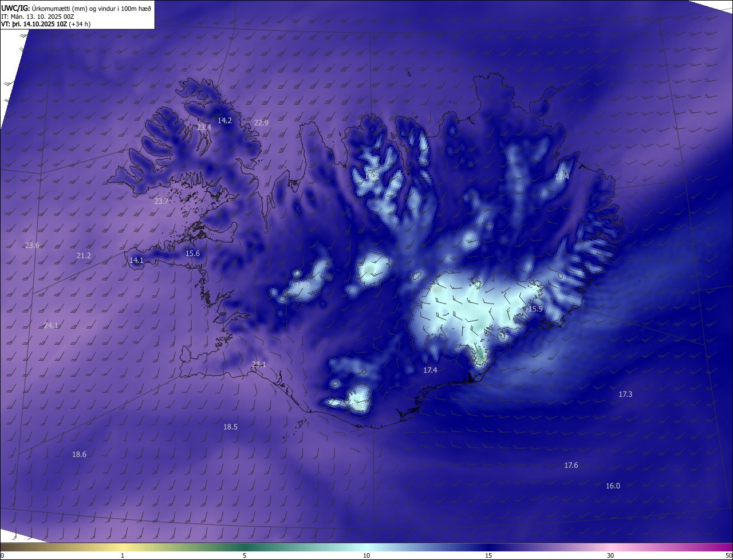733x560 pixels.
Task: Click the legend tick label 50
Action: [728, 555]
